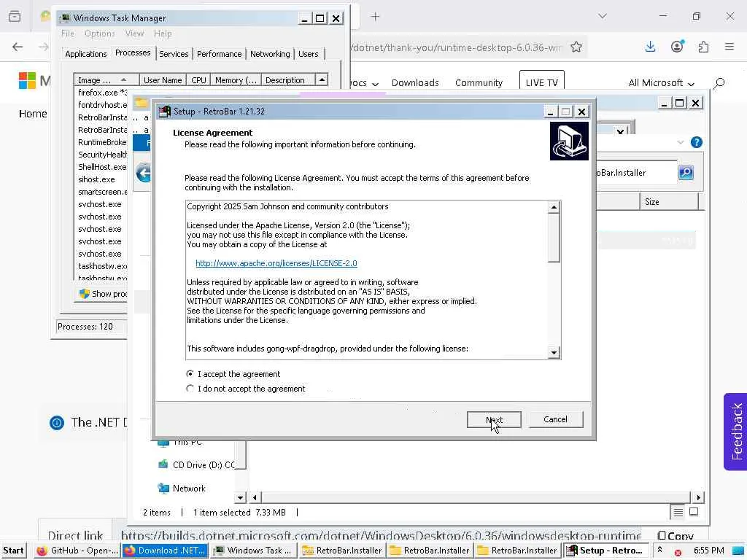Select sihost.exe process row

[102, 179]
